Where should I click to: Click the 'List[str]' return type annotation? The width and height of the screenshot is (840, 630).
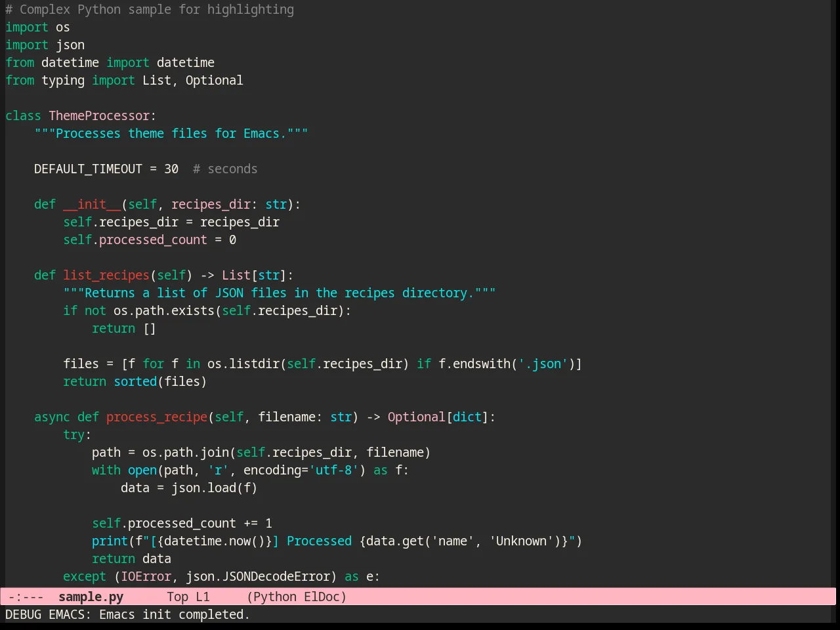point(254,275)
